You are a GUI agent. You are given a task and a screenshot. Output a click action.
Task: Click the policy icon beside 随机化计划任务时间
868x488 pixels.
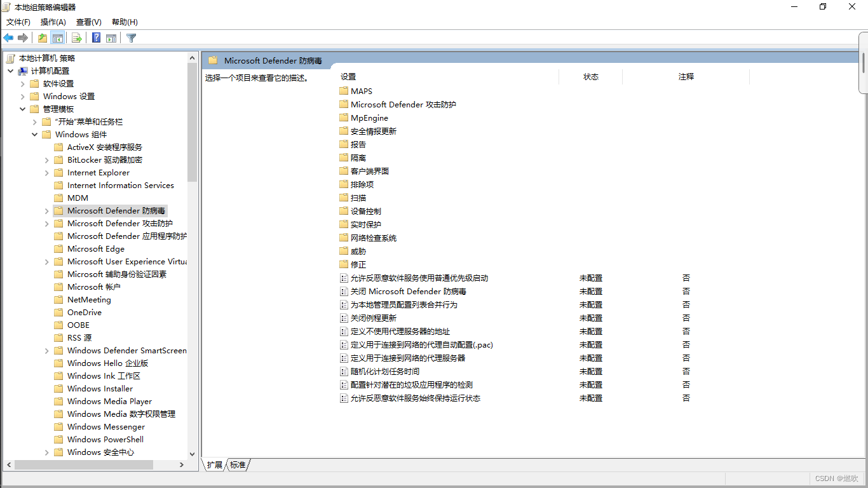(344, 371)
